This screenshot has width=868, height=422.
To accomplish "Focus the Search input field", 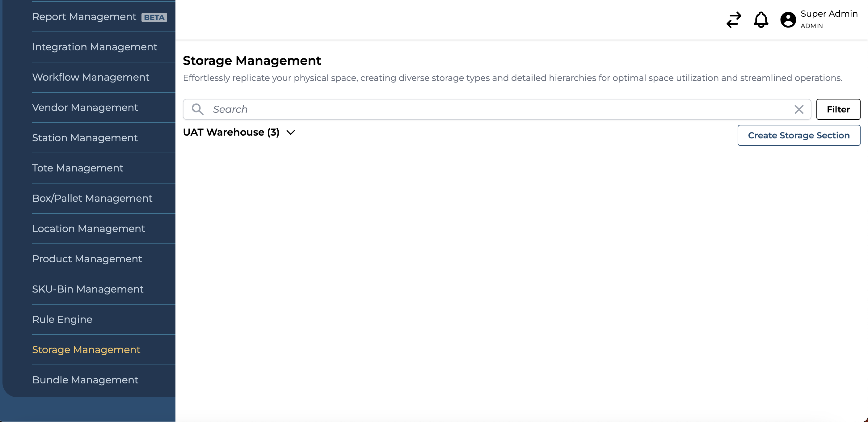I will click(499, 109).
